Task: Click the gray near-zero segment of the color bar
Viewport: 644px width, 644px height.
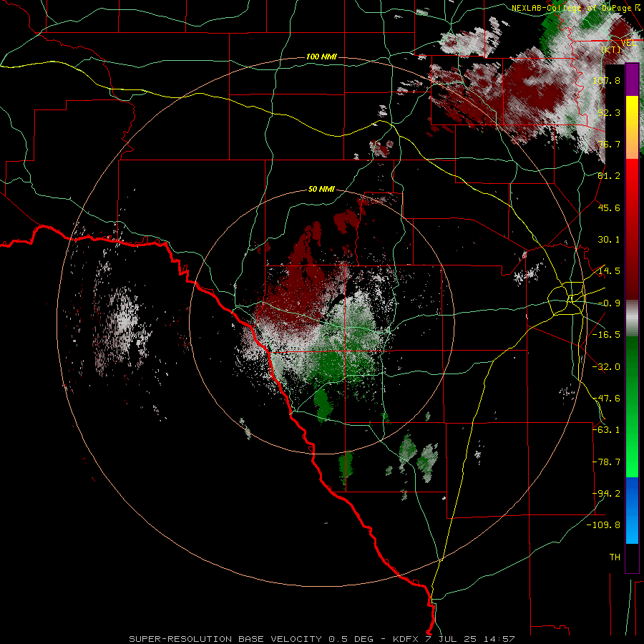Action: [632, 318]
